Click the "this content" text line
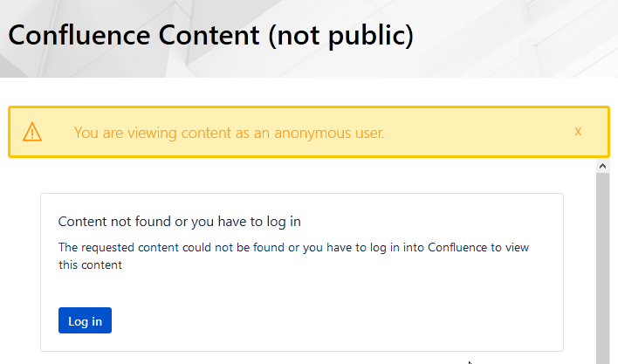This screenshot has width=618, height=364. tap(90, 265)
